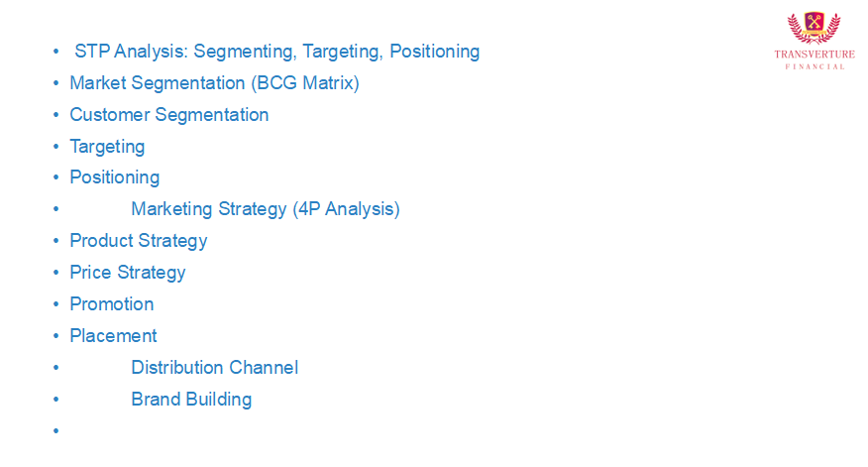Image resolution: width=868 pixels, height=467 pixels.
Task: Click the standalone Targeting bullet item
Action: [x=107, y=147]
